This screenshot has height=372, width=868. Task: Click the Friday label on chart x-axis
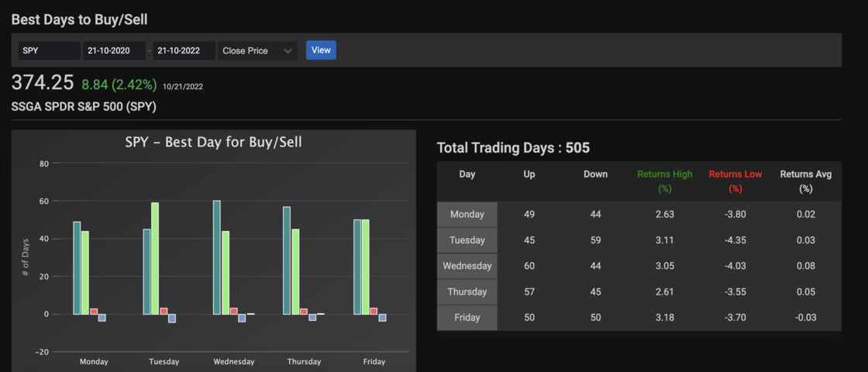pyautogui.click(x=374, y=361)
